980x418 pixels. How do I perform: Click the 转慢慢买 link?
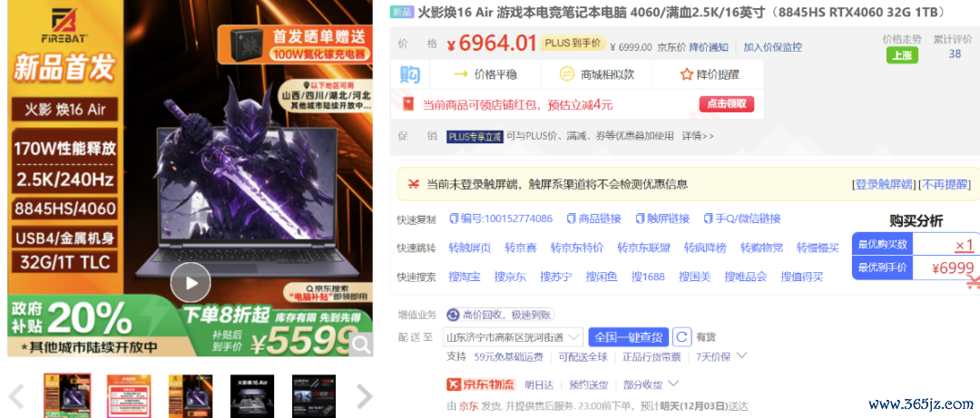point(818,248)
